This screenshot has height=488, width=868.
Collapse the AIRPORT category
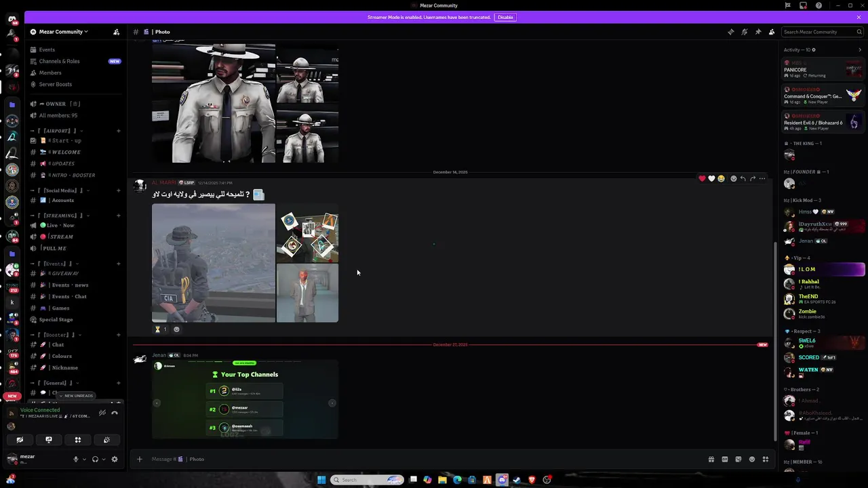[57, 131]
